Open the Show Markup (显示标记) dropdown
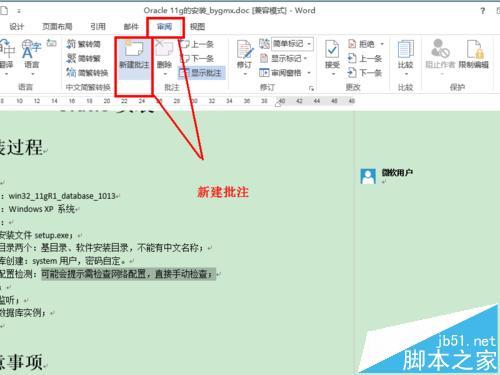 [x=283, y=58]
